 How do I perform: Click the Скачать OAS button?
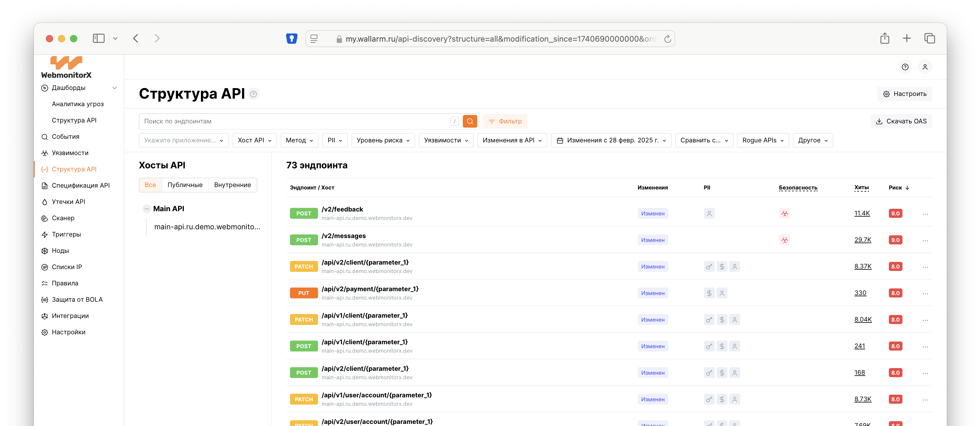pos(901,121)
